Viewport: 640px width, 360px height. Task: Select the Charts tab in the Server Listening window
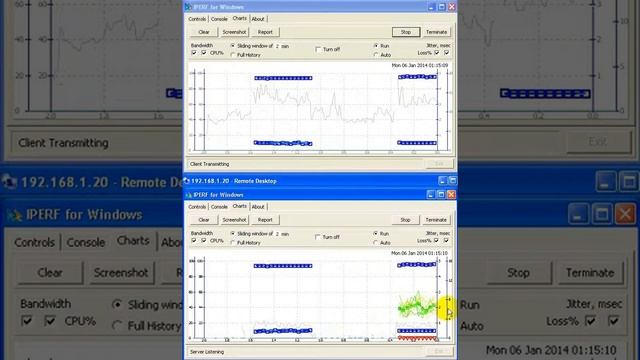(x=240, y=206)
